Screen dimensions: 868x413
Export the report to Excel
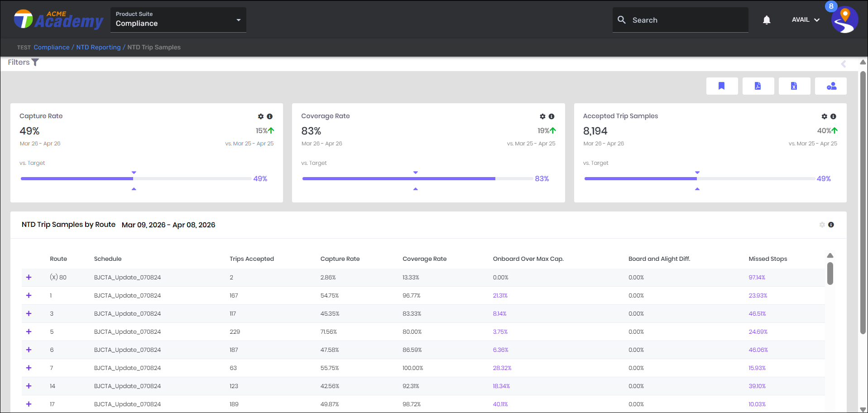tap(794, 86)
